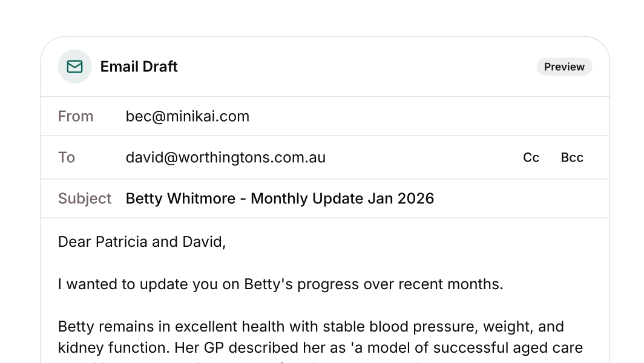Click the From field label
The image size is (644, 363).
[76, 116]
